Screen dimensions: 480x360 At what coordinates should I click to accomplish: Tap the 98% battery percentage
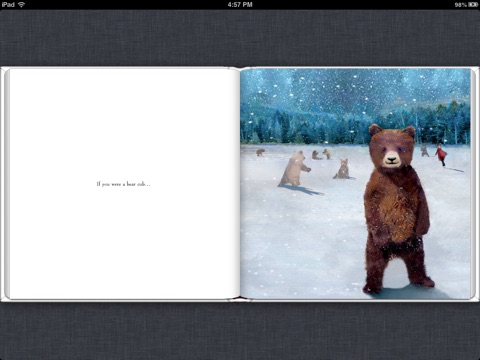pos(461,5)
